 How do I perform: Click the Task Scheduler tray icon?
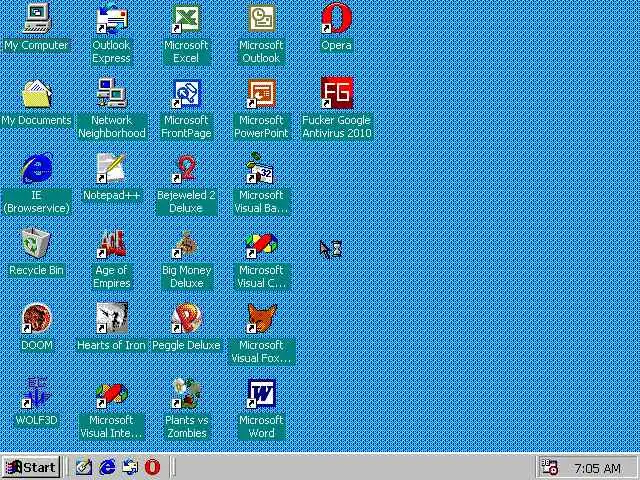click(549, 468)
